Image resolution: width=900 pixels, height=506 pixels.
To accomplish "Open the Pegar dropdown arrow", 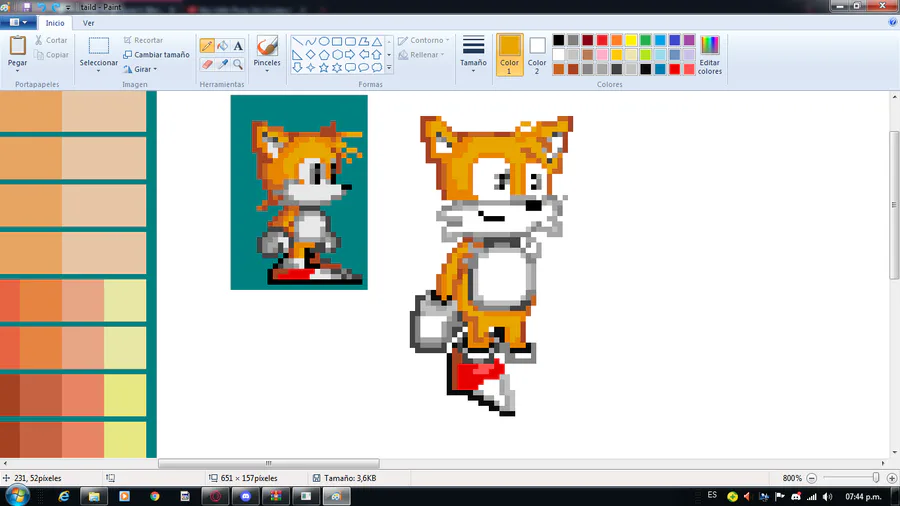I will [17, 70].
